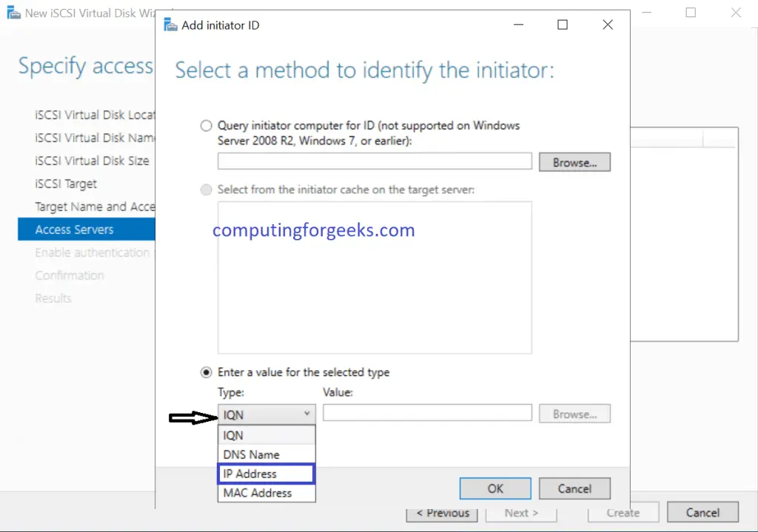Click OK in Add initiator ID dialog
The width and height of the screenshot is (758, 532).
495,488
